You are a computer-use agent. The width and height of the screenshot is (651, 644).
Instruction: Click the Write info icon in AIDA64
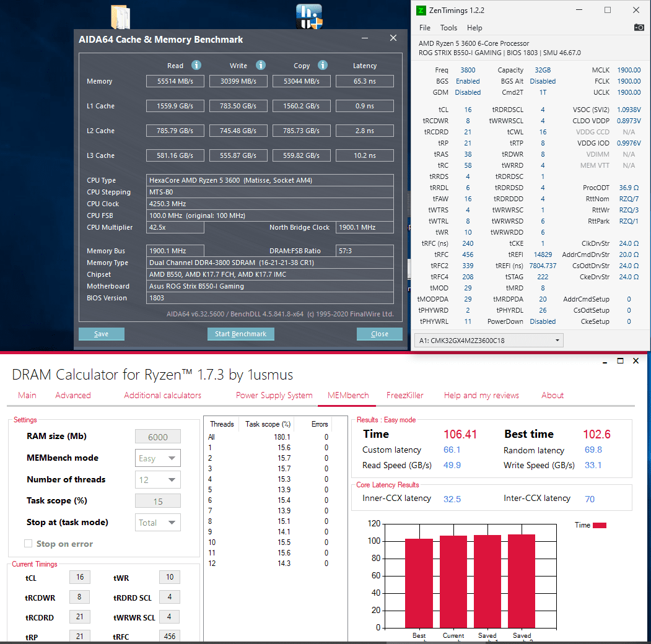coord(260,65)
